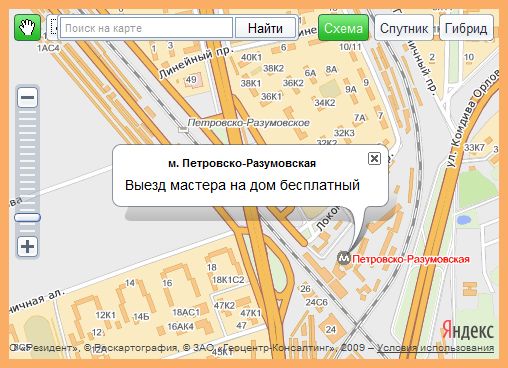The width and height of the screenshot is (508, 368).
Task: Click building label 24С6
Action: pyautogui.click(x=317, y=302)
